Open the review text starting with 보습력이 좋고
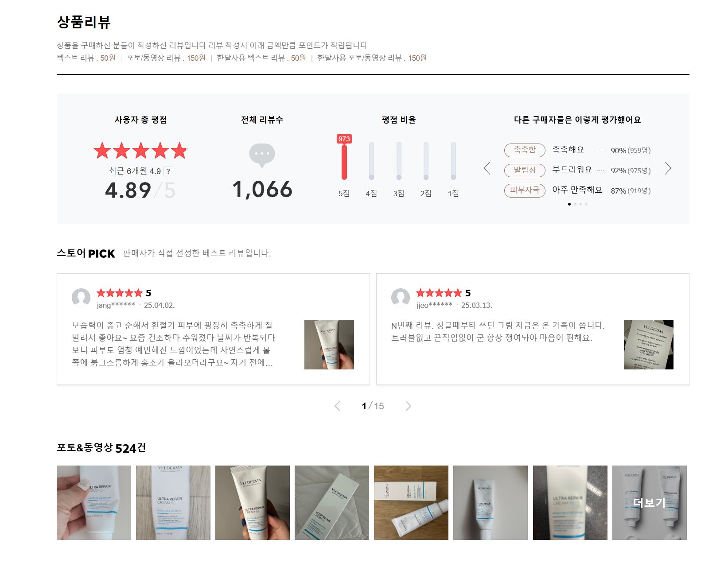The image size is (728, 563). pos(173,344)
